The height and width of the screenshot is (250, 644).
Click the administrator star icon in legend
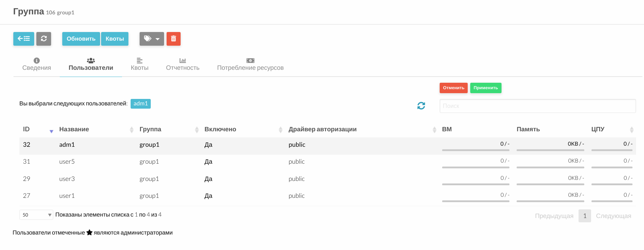(x=90, y=232)
